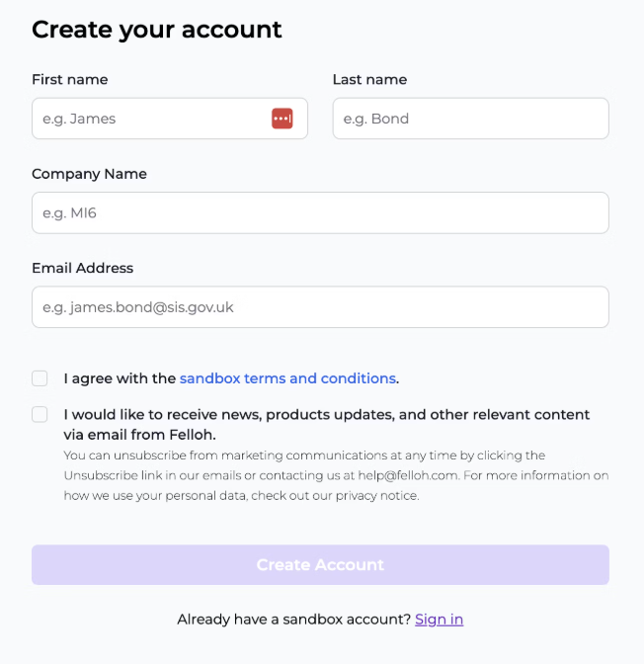The height and width of the screenshot is (664, 644).
Task: Enable the Felloh news updates checkbox
Action: (40, 414)
